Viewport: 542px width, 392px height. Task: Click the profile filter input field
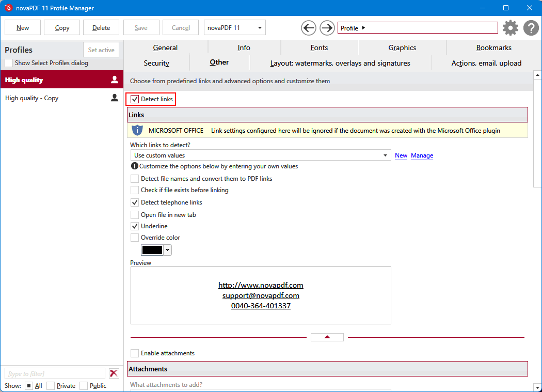54,373
